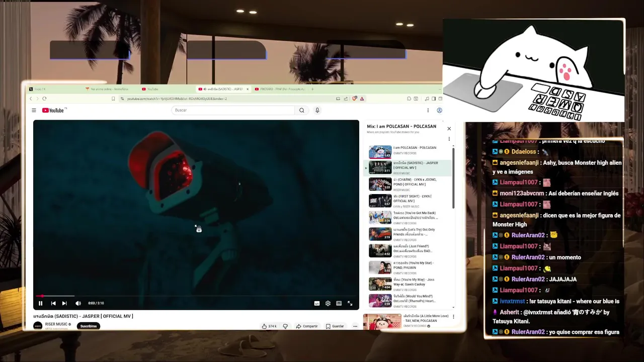Open more actions ellipsis under video
This screenshot has height=362, width=644.
[355, 326]
